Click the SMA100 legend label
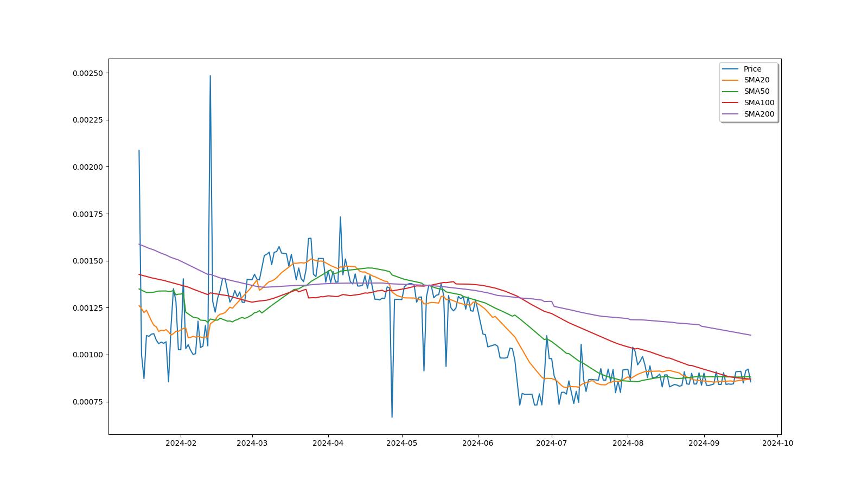 (x=759, y=102)
